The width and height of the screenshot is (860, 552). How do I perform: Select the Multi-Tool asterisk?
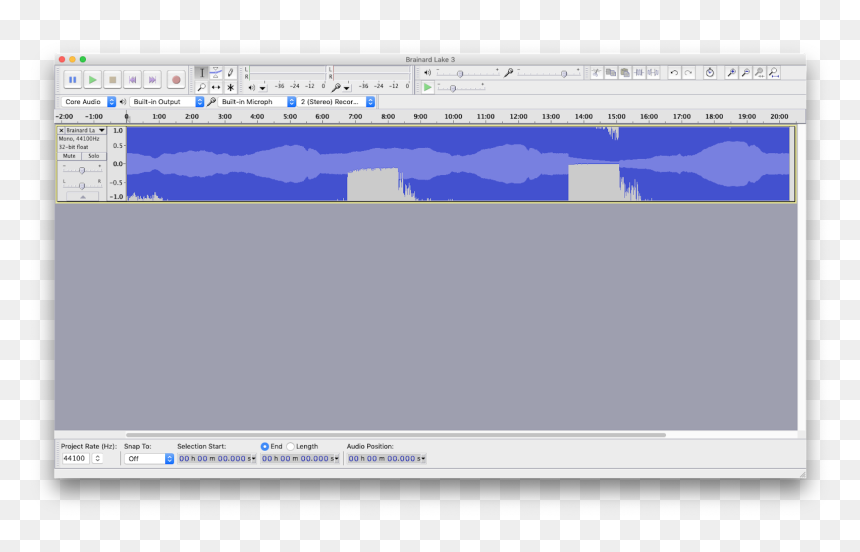coord(230,87)
